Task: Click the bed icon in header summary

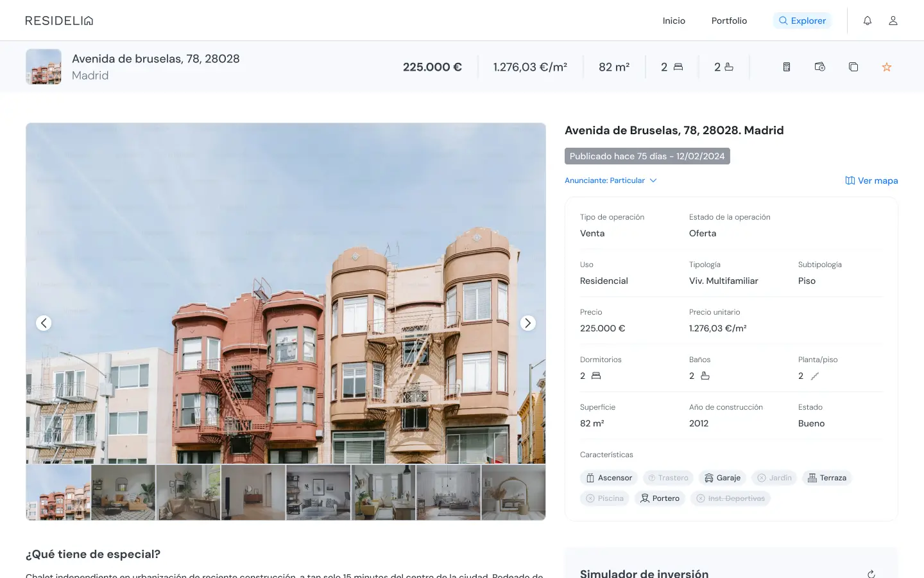Action: (678, 67)
